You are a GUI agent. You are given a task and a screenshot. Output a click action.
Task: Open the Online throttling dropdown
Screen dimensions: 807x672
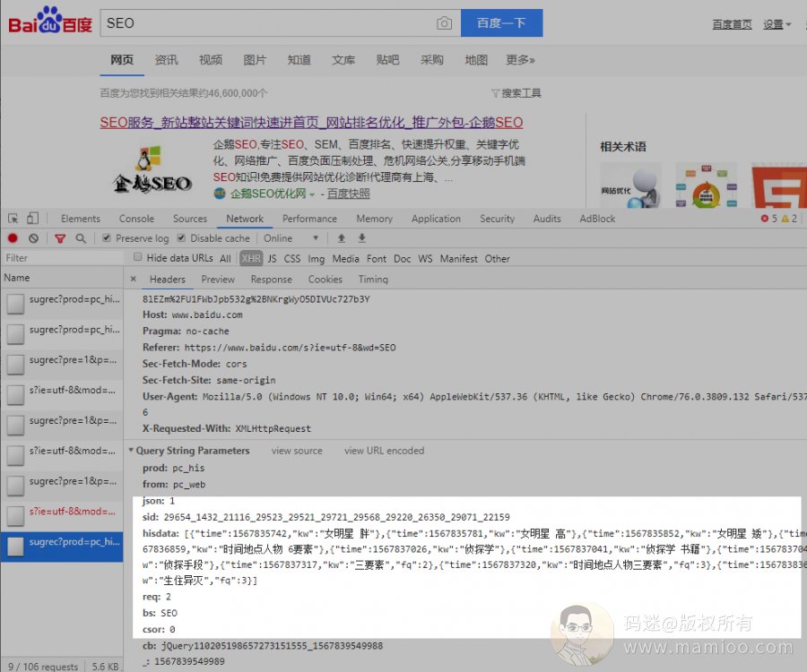click(x=291, y=238)
